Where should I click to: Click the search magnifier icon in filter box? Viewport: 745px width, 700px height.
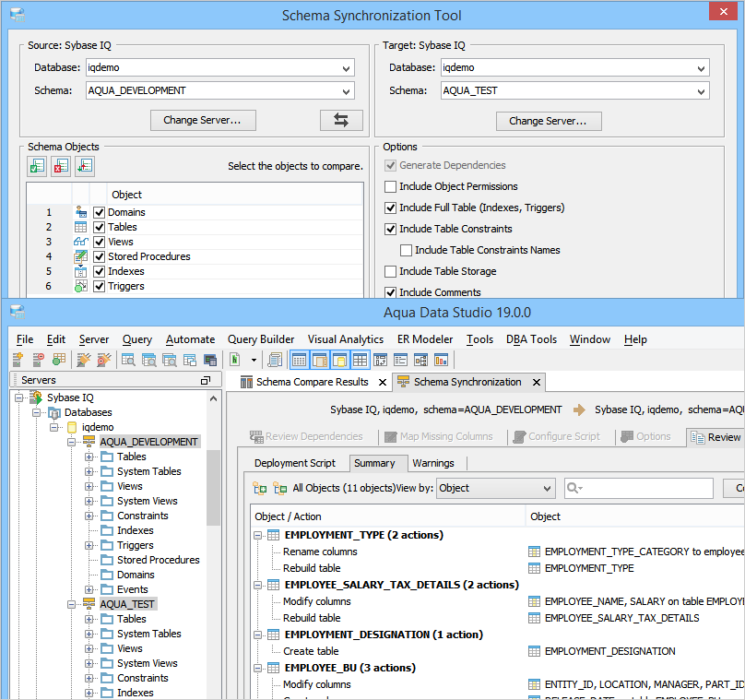point(574,488)
